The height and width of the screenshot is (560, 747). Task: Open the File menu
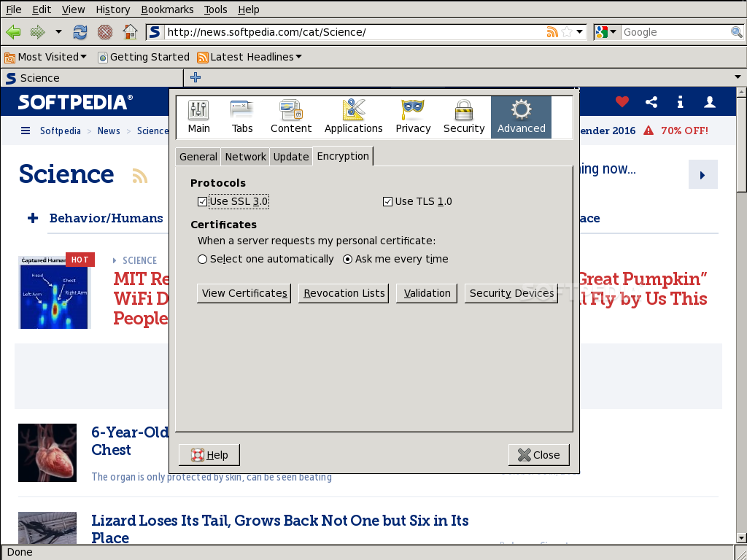click(x=14, y=9)
